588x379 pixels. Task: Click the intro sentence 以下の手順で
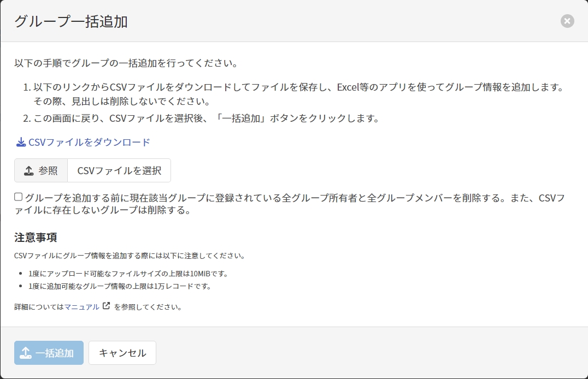[126, 63]
